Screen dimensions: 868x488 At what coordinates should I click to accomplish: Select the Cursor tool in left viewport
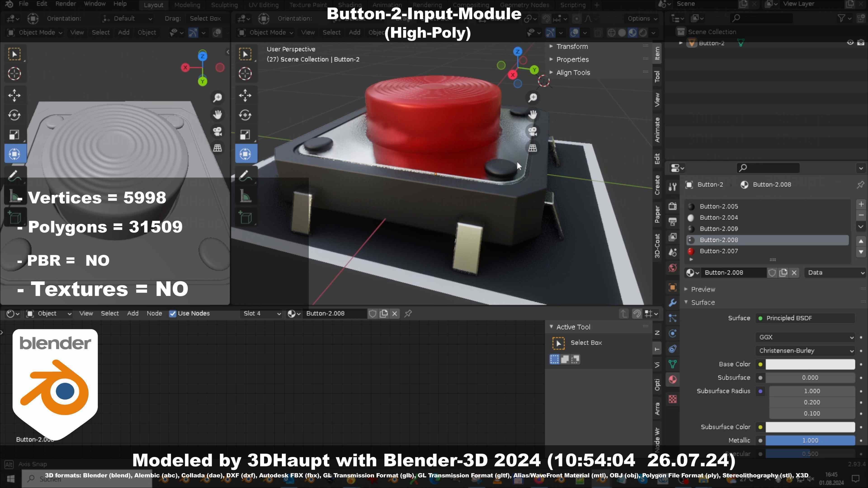point(14,73)
